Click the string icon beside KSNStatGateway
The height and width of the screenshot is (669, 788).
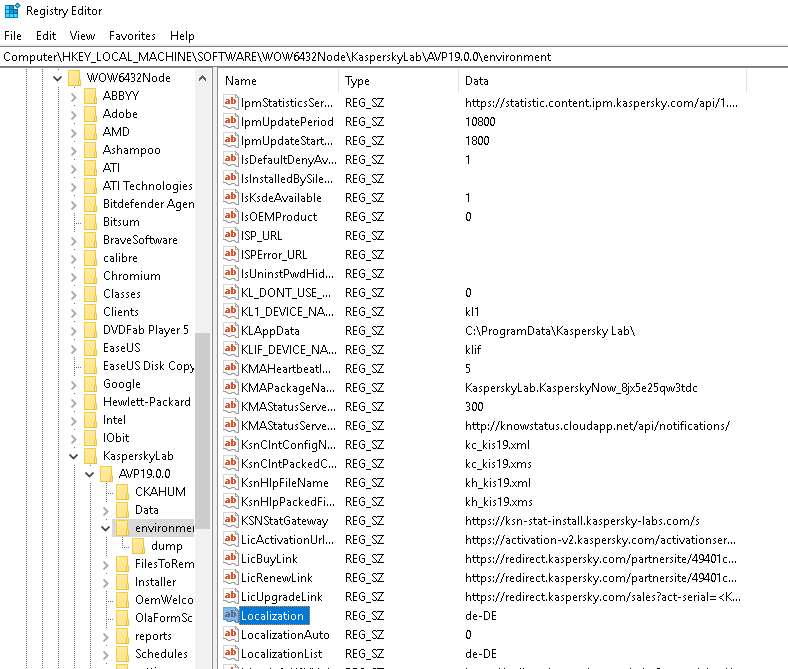click(230, 521)
